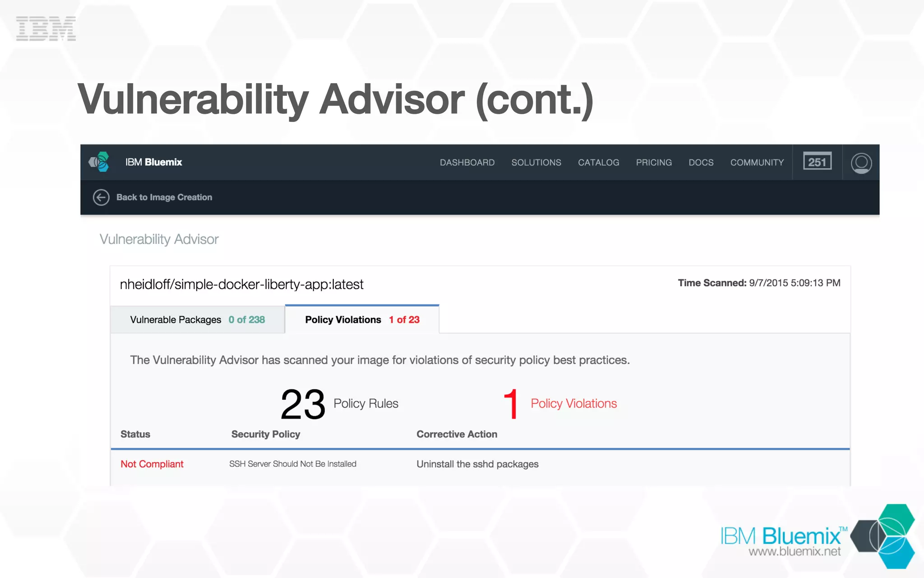The image size is (924, 578).
Task: Open the CATALOG navigation item
Action: click(x=598, y=163)
